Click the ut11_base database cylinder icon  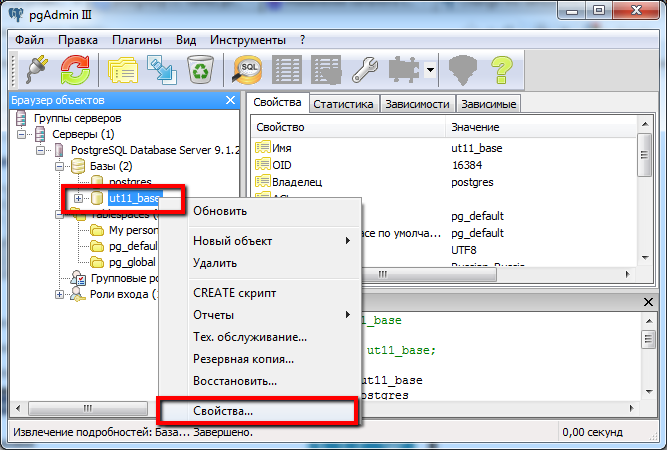97,197
